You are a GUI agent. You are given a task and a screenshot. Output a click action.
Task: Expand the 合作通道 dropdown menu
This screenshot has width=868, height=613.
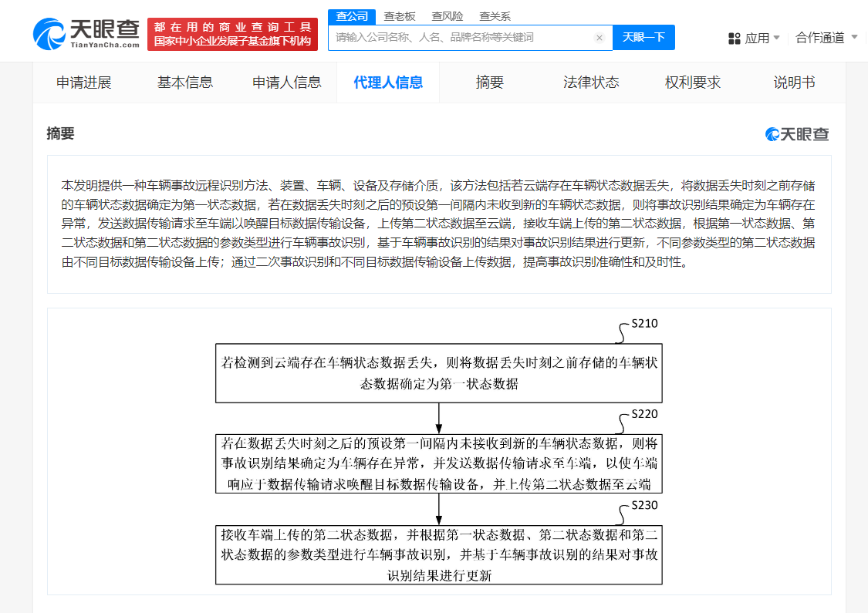[x=826, y=38]
